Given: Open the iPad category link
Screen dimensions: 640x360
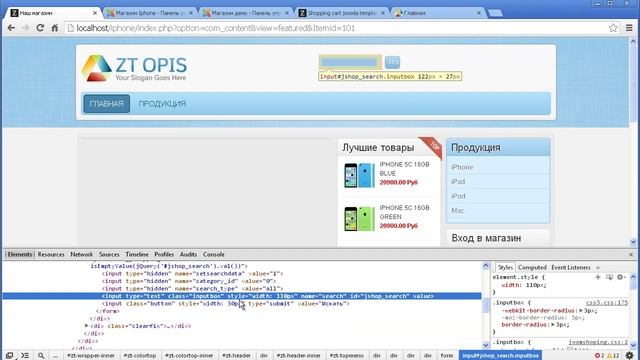Looking at the screenshot, I should click(x=458, y=182).
